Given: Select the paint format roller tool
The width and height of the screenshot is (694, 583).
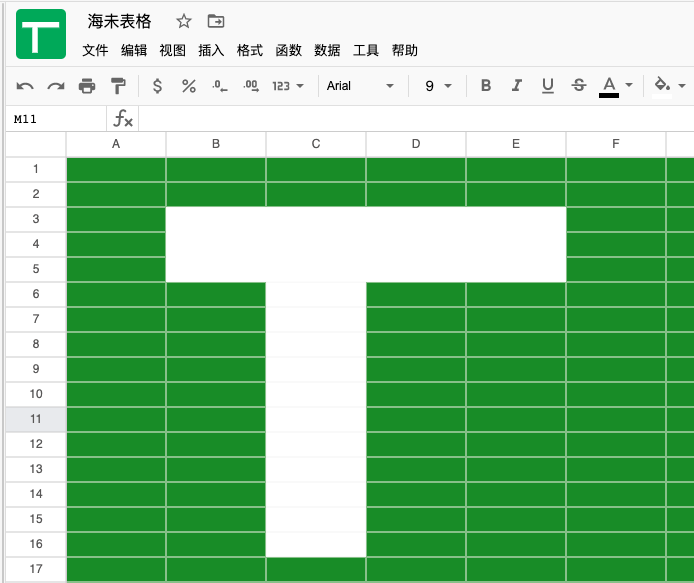Looking at the screenshot, I should [118, 86].
